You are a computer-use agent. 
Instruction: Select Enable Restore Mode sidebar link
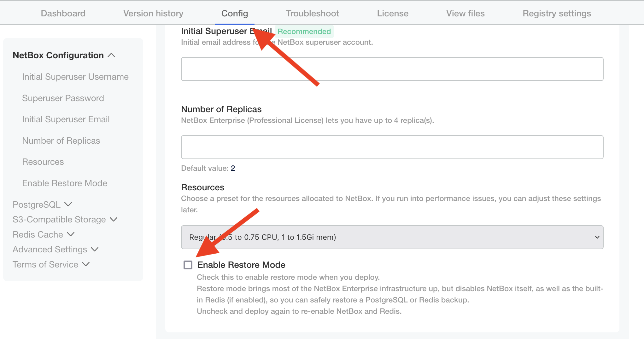(65, 183)
